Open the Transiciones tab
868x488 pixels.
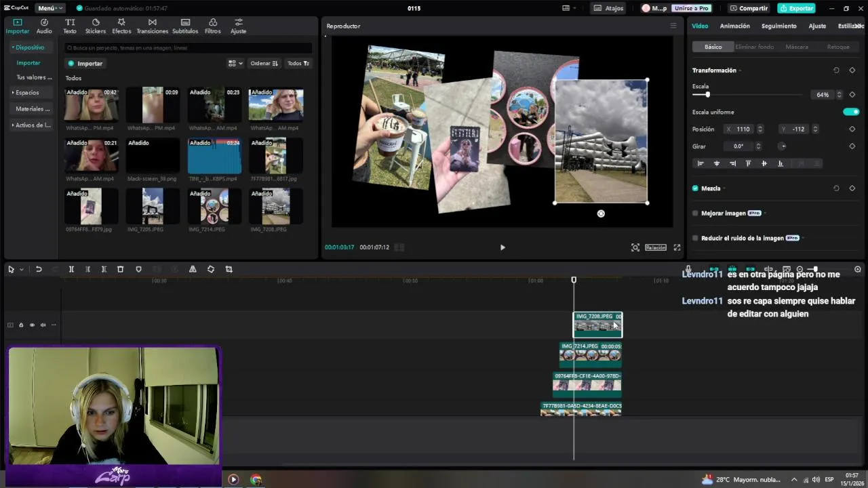pyautogui.click(x=152, y=26)
